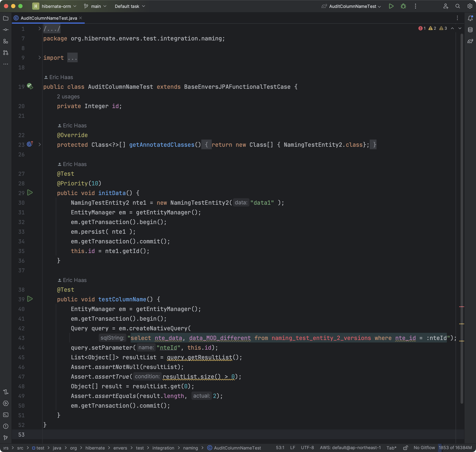Run initData test from gutter icon
The height and width of the screenshot is (452, 476).
30,193
